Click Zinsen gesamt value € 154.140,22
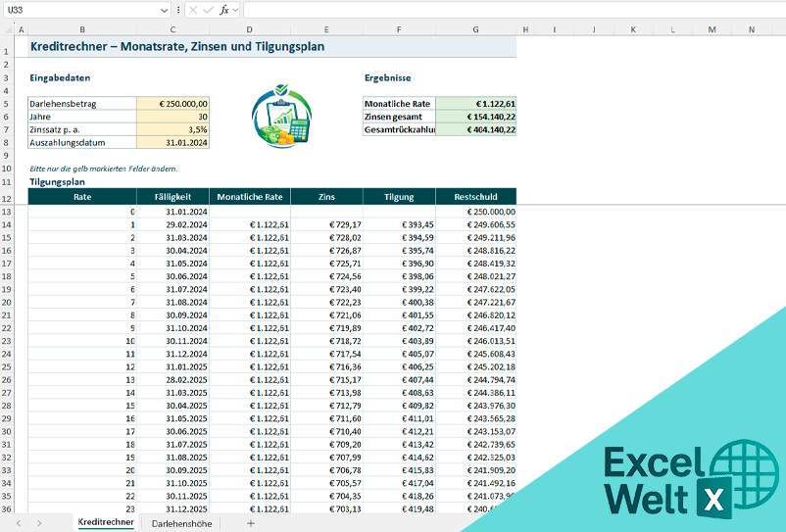786x532 pixels. (x=475, y=117)
